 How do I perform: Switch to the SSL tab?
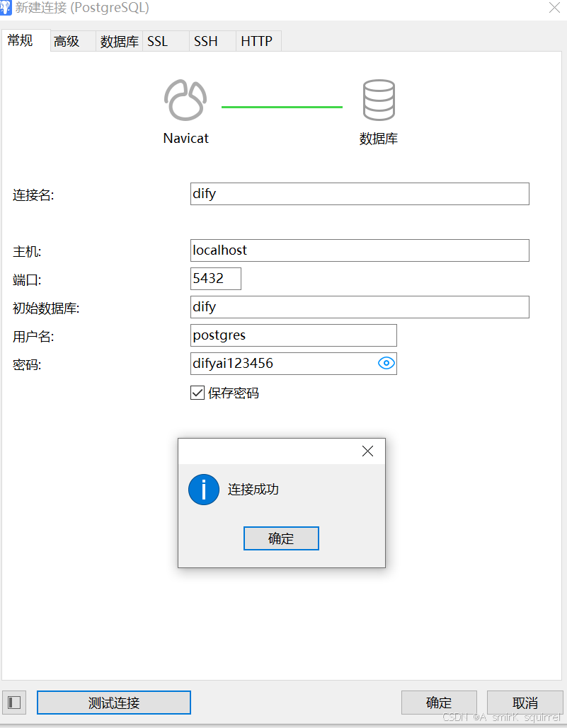click(x=166, y=41)
